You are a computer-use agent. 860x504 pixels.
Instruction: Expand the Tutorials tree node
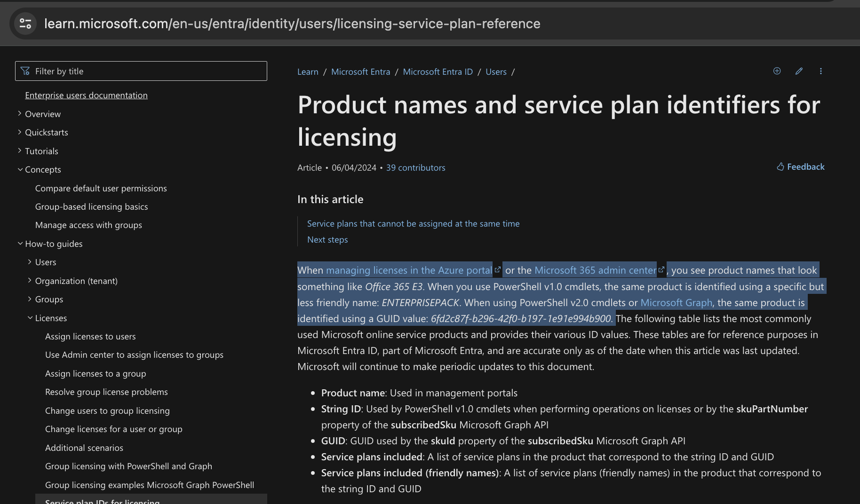click(x=20, y=151)
